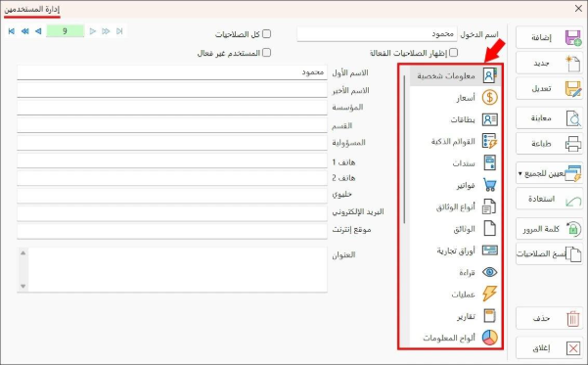Screen dimensions: 588x365
Task: Enable the كل الصلاحيات checkbox
Action: point(266,34)
